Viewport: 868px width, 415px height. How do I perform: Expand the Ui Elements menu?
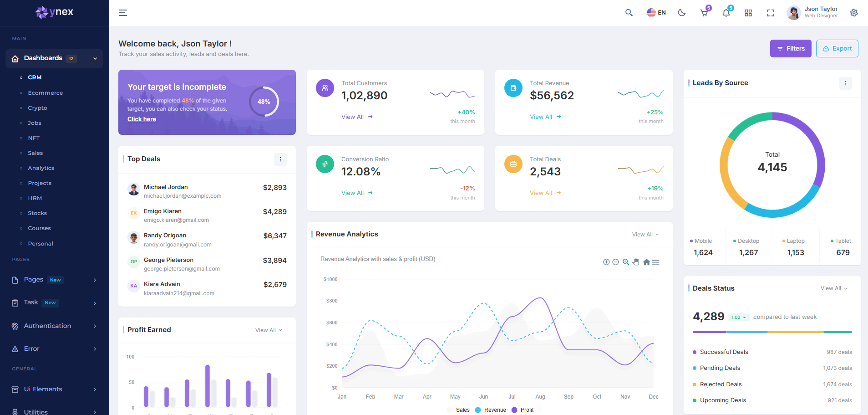click(54, 389)
